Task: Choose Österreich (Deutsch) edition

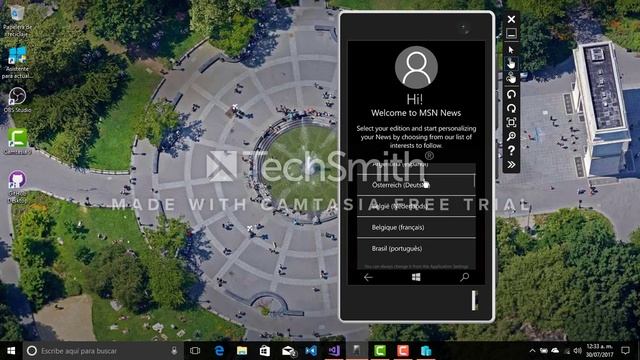Action: pos(416,185)
